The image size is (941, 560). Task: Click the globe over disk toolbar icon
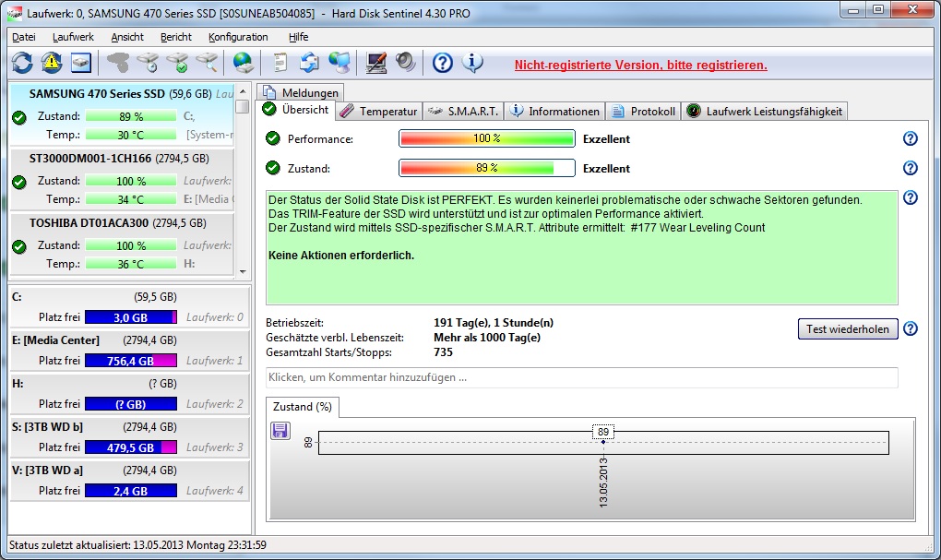tap(243, 63)
